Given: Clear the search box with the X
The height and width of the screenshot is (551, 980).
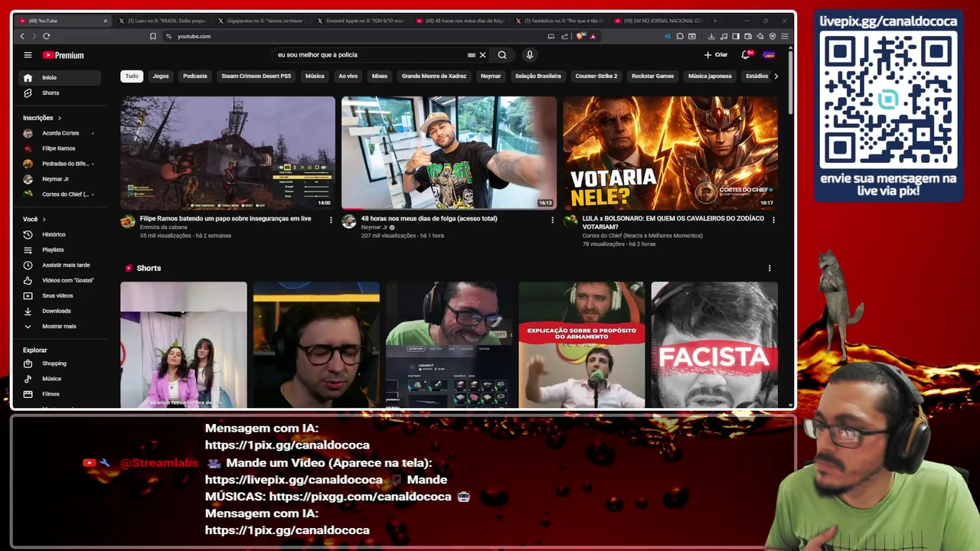Looking at the screenshot, I should [x=482, y=55].
